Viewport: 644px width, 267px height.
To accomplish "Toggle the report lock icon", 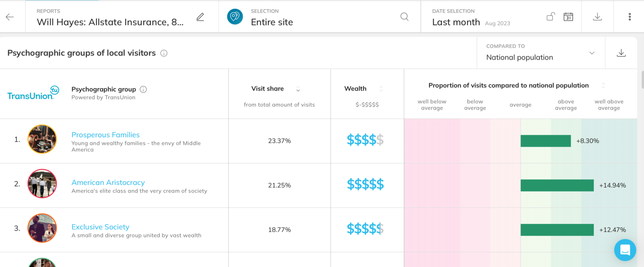I will coord(551,16).
